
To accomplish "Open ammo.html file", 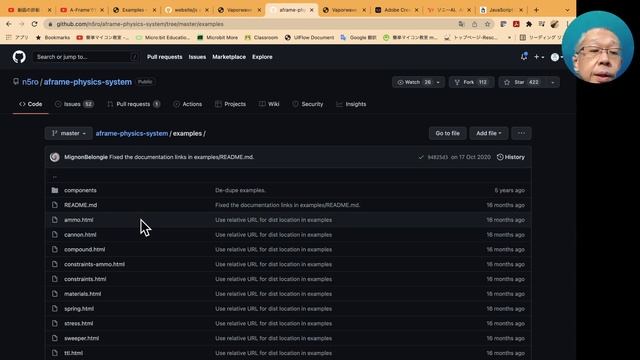I will [x=79, y=220].
